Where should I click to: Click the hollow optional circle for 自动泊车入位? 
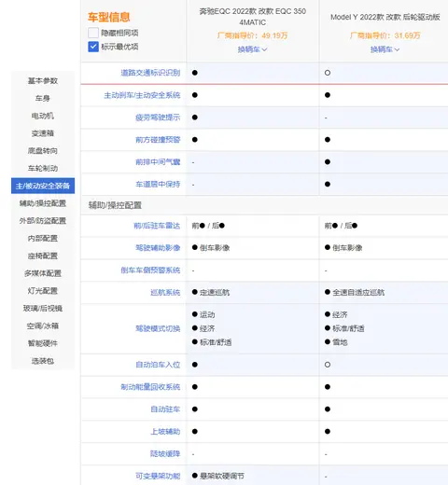pyautogui.click(x=328, y=365)
